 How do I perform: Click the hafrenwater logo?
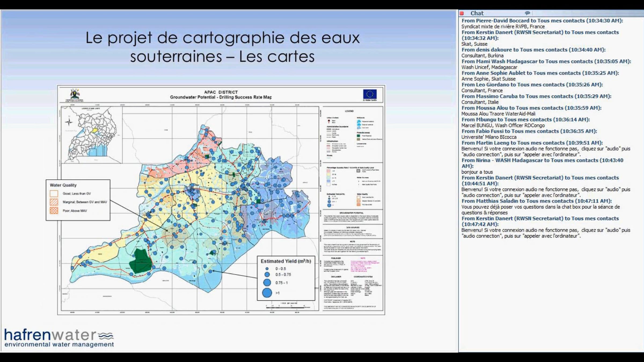pyautogui.click(x=59, y=337)
